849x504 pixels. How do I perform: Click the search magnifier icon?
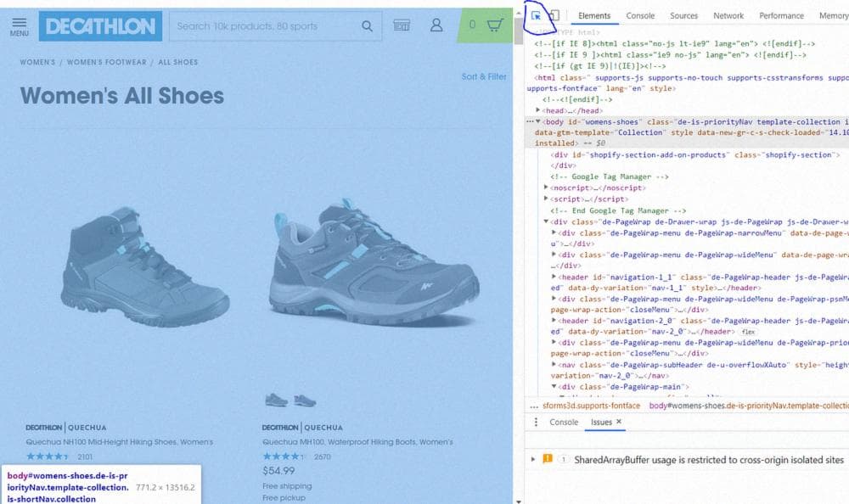pos(367,26)
